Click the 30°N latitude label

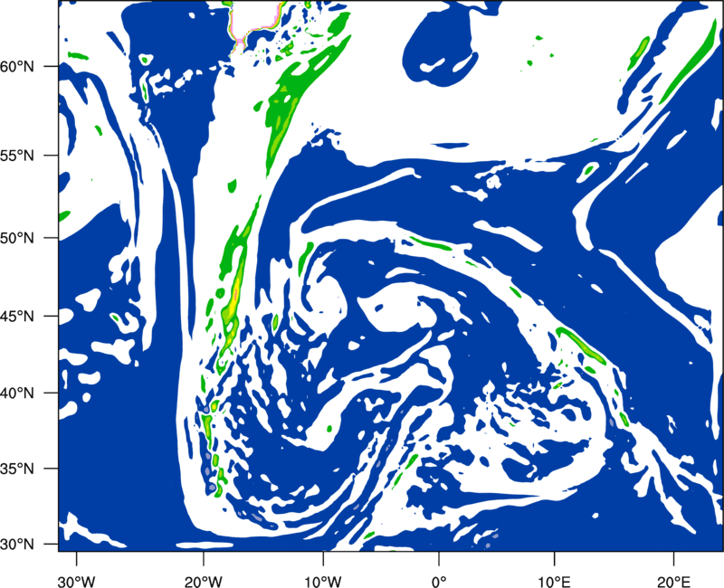tap(17, 545)
